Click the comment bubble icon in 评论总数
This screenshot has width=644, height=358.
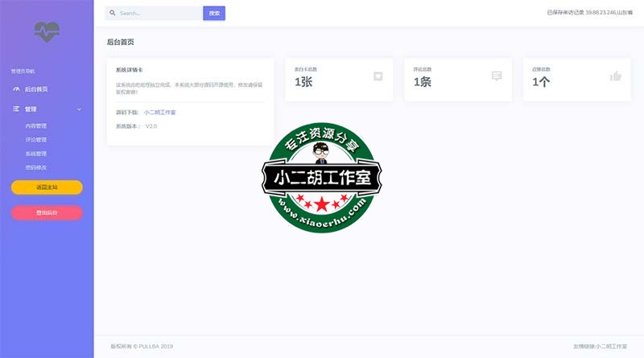point(497,76)
